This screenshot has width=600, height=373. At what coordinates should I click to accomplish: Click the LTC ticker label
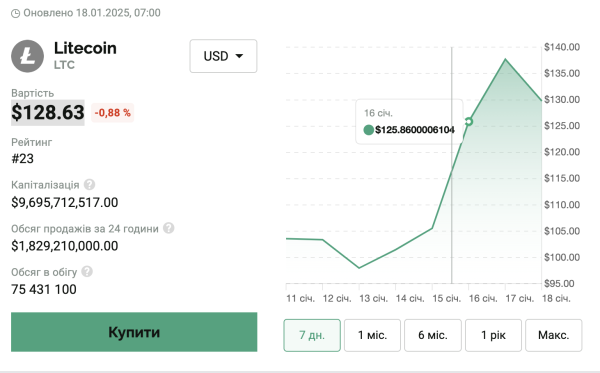click(x=64, y=65)
